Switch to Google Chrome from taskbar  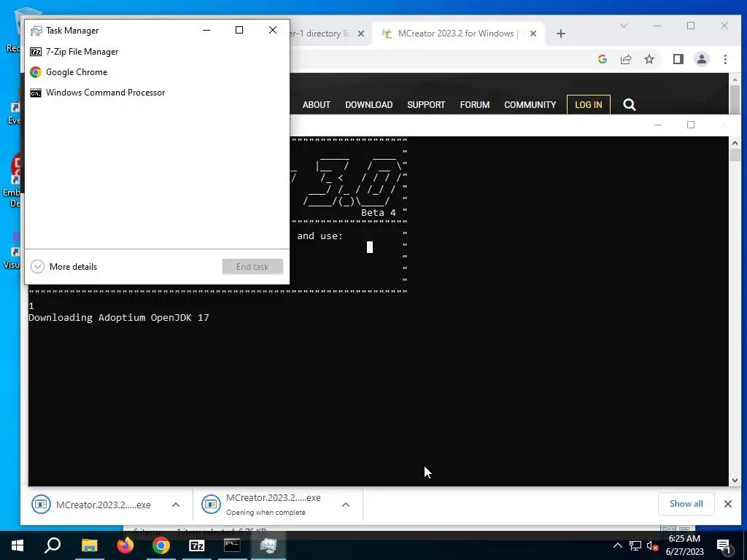[161, 545]
